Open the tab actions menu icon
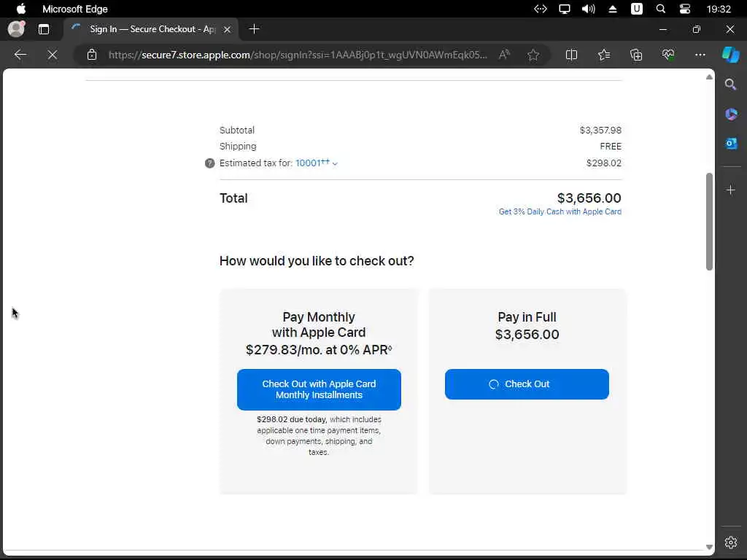Screen dimensions: 747x560 tap(44, 29)
